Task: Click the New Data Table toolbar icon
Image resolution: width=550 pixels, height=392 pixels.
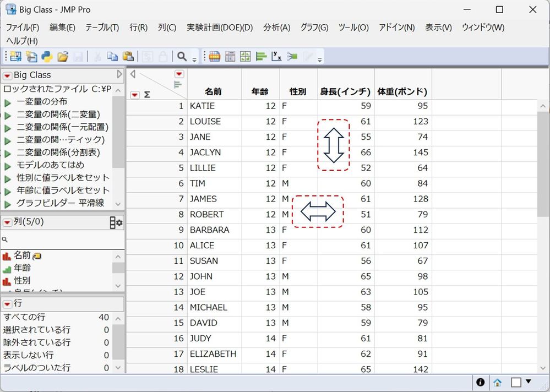Action: [x=16, y=56]
